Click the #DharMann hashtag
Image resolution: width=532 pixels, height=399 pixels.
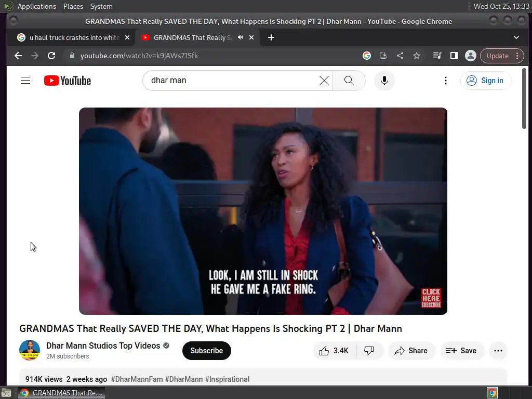coord(184,379)
